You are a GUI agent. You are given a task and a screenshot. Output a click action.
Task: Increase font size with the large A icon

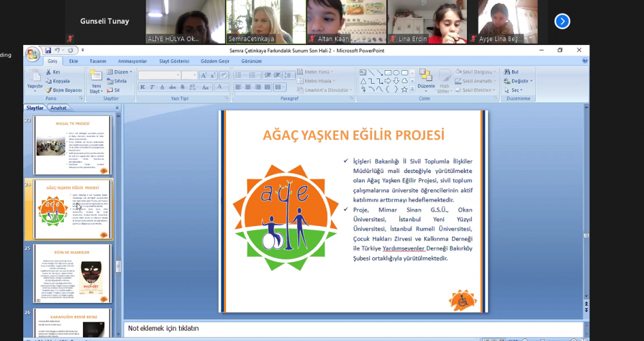pyautogui.click(x=204, y=75)
